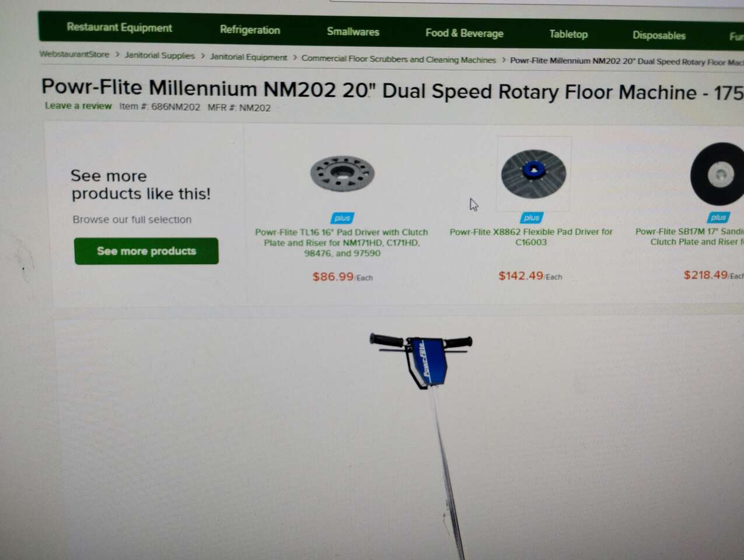Image resolution: width=744 pixels, height=560 pixels.
Task: Click the Powr-Flite X8862 Flexible Pad Driver link
Action: coord(531,237)
